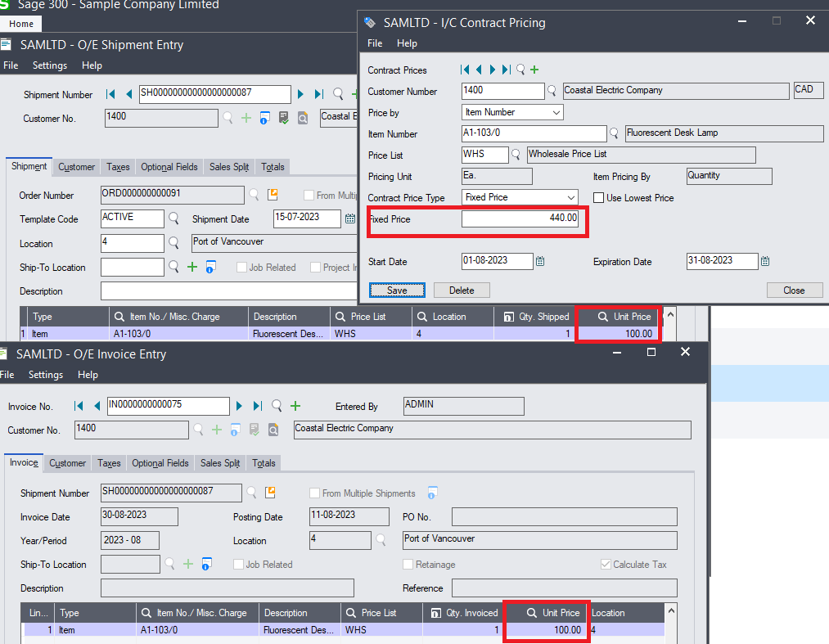Click Shipment Number field in Shipment Entry
Viewport: 829px width, 644px height.
(214, 94)
